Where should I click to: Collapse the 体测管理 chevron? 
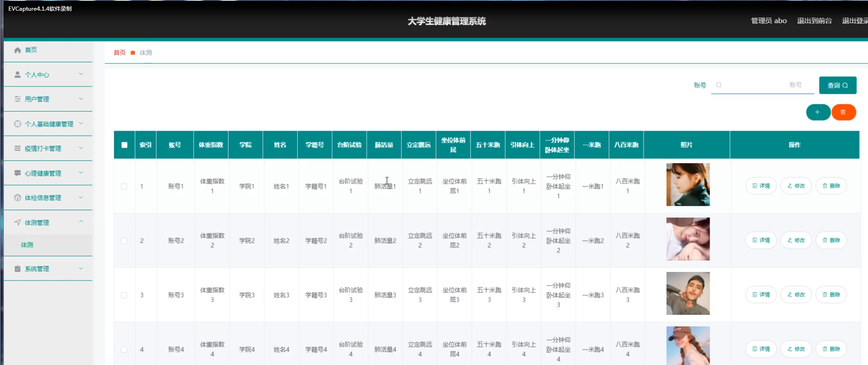81,222
